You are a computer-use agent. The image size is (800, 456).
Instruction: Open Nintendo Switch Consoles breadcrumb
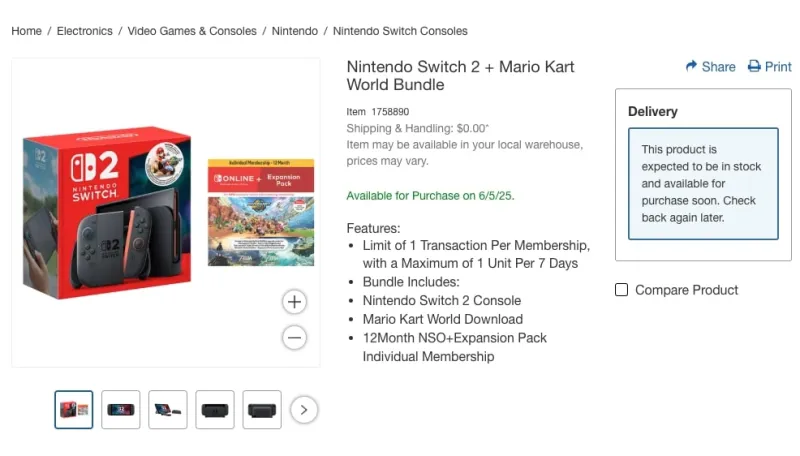400,31
